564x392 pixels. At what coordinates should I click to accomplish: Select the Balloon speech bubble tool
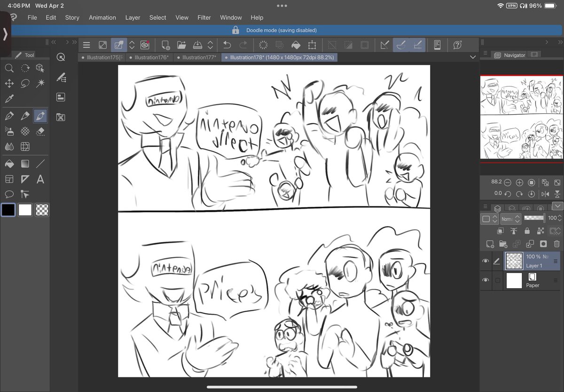[x=9, y=194]
